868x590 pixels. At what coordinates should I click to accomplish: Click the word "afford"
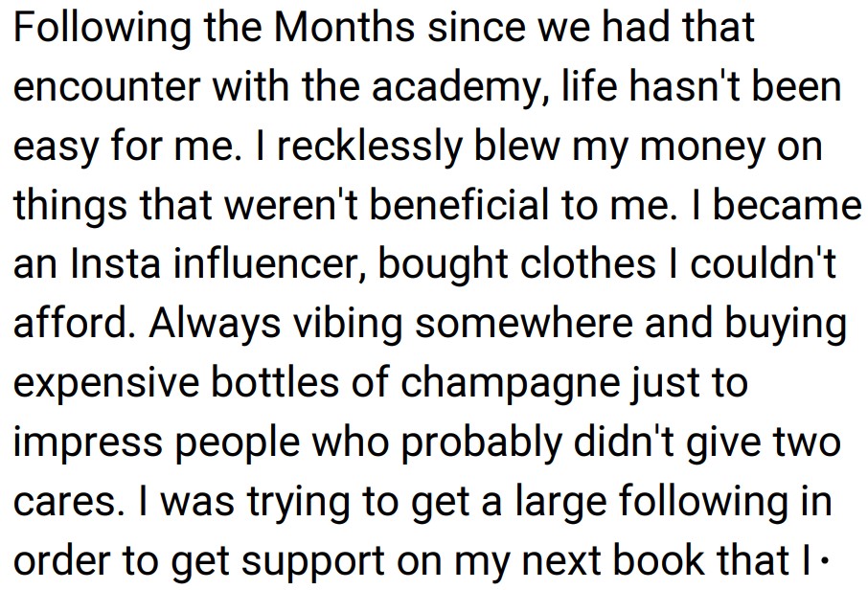pyautogui.click(x=70, y=325)
